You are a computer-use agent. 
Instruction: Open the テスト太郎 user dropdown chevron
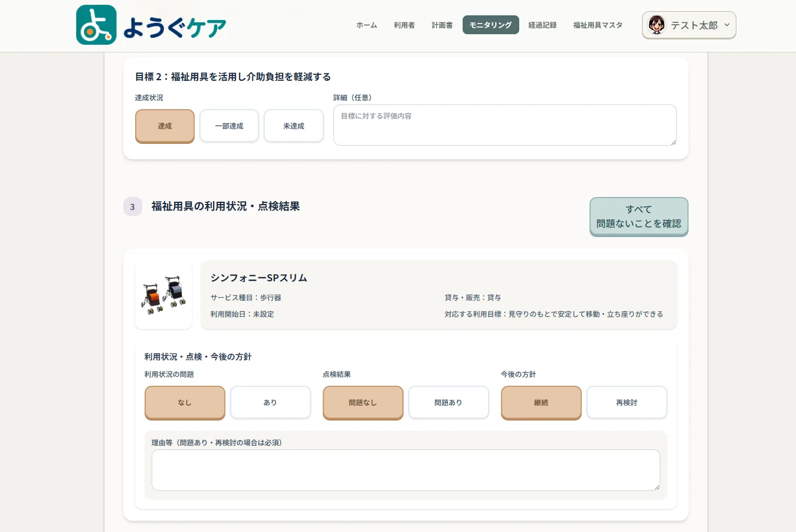[x=727, y=25]
